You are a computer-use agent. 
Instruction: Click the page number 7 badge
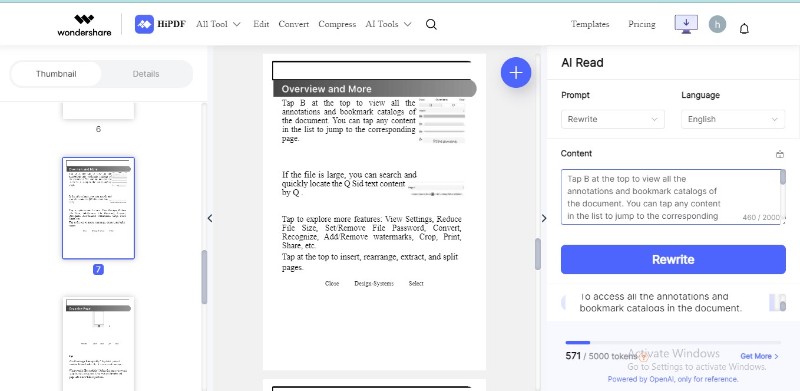[x=98, y=270]
